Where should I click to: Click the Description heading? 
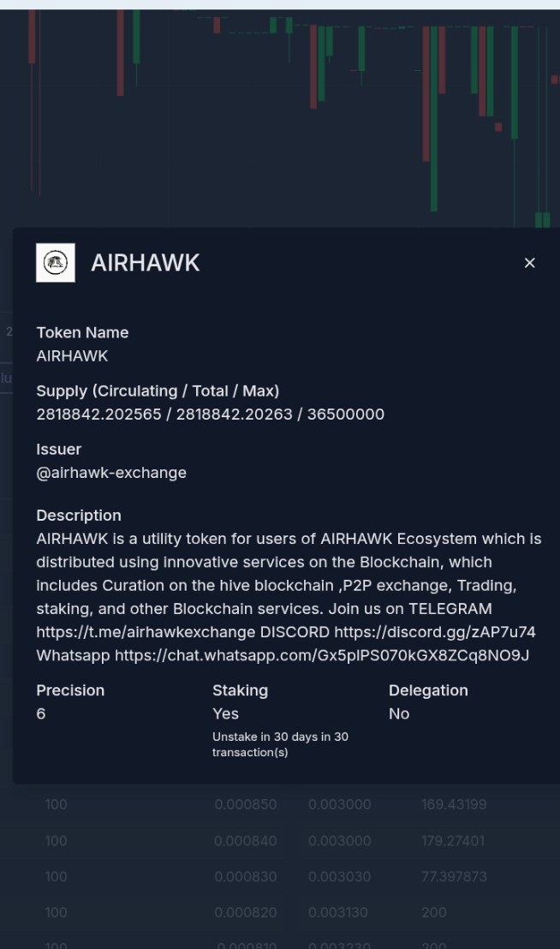coord(79,516)
